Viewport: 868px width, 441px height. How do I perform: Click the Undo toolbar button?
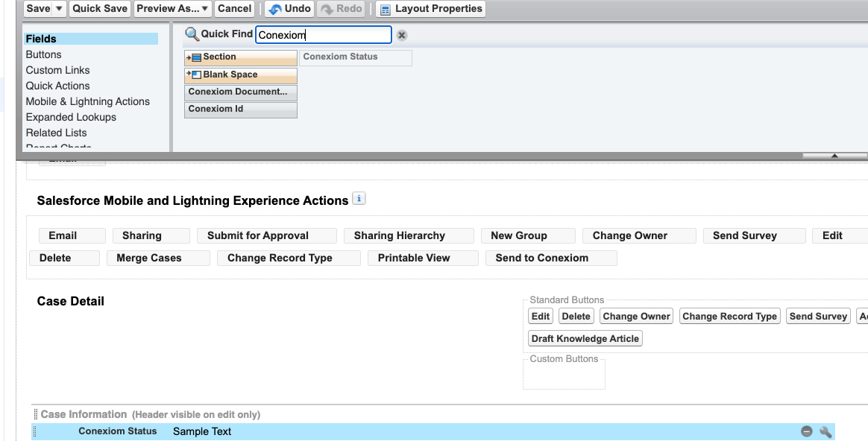click(289, 9)
